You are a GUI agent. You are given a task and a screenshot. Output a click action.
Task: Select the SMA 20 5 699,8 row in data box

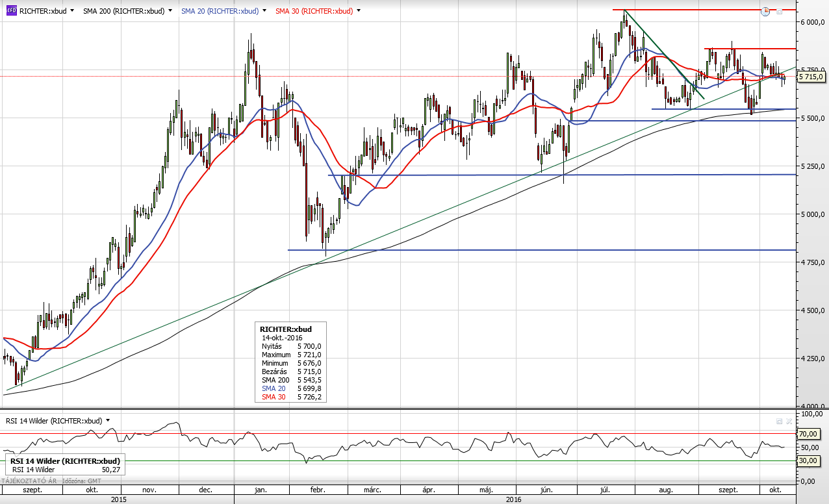click(291, 388)
